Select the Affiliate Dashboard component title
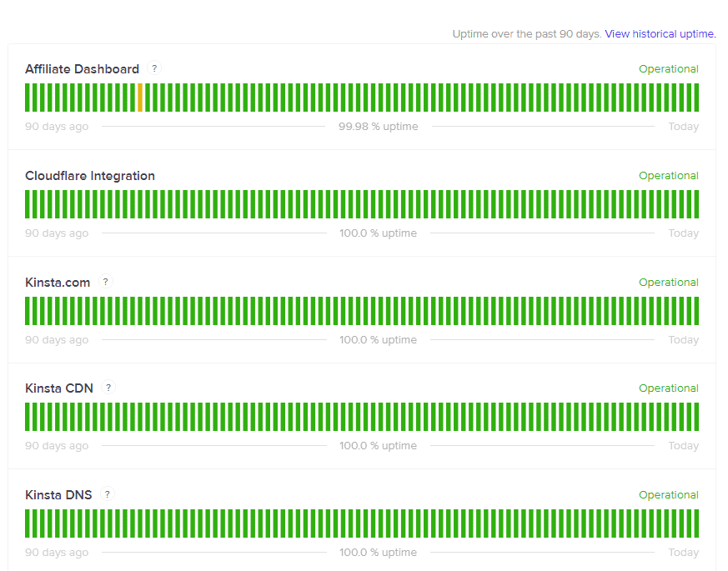 [x=82, y=69]
